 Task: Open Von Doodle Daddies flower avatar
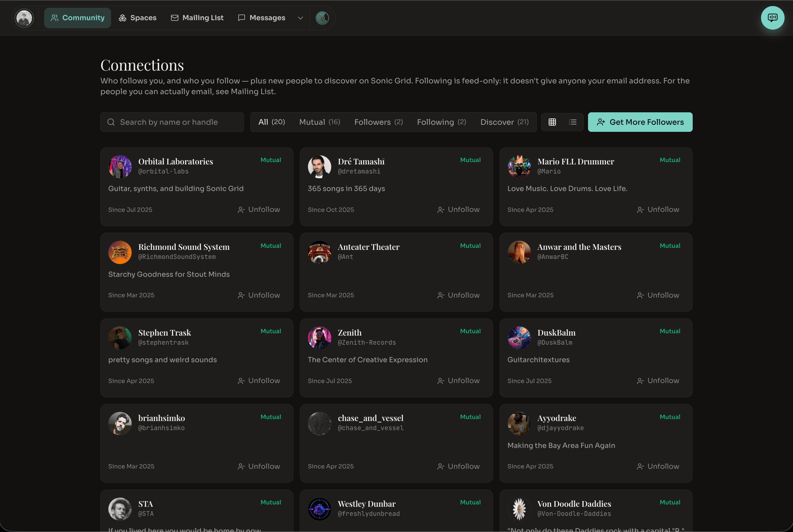(x=519, y=509)
